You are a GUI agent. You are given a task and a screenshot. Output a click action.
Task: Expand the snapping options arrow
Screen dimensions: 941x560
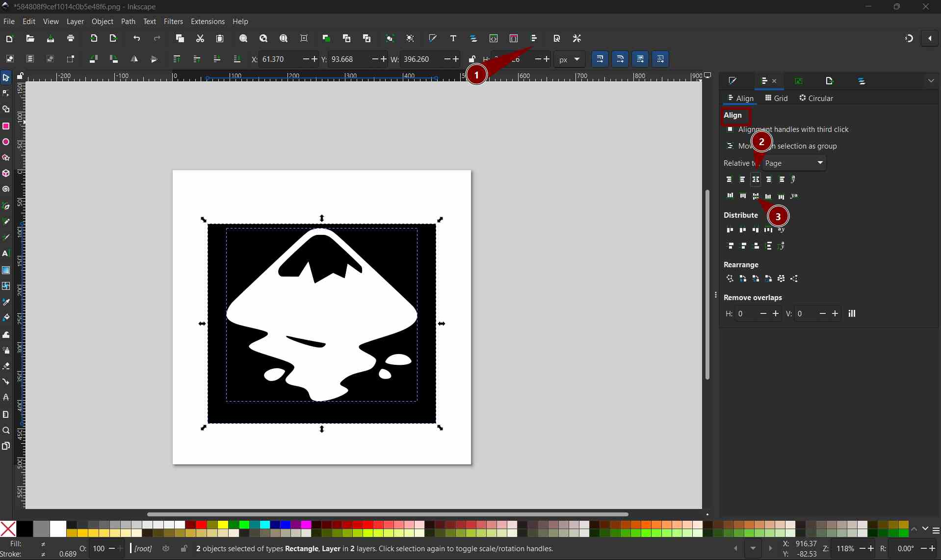click(930, 38)
